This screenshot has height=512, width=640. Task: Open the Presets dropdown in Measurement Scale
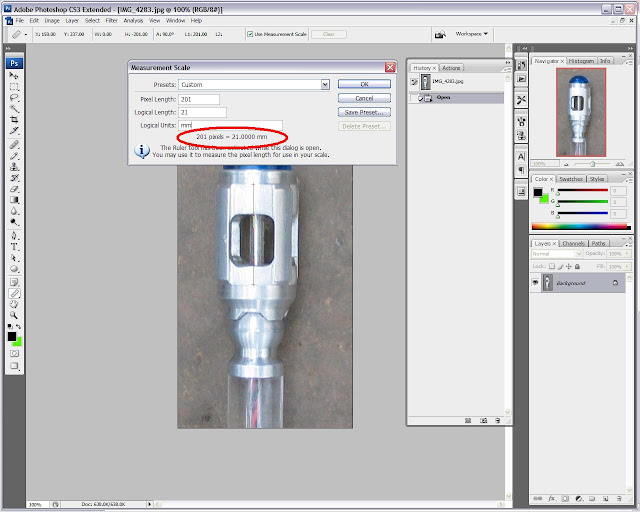[325, 85]
